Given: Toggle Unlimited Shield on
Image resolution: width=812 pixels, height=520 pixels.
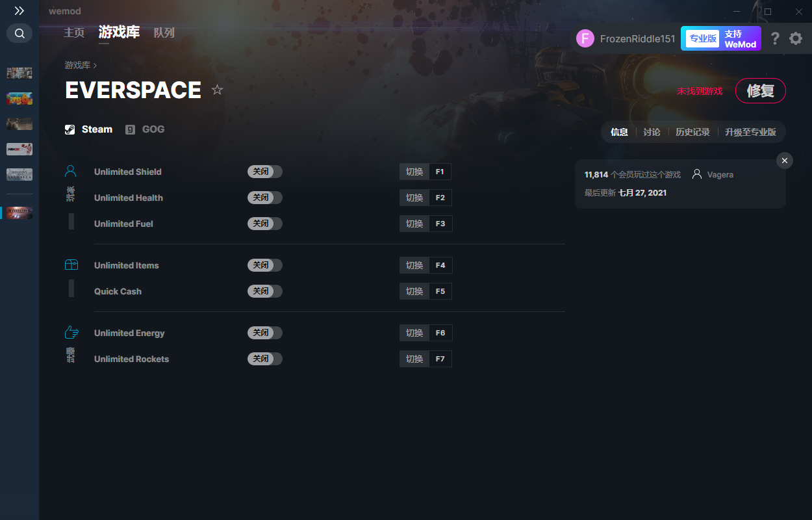Looking at the screenshot, I should point(265,172).
